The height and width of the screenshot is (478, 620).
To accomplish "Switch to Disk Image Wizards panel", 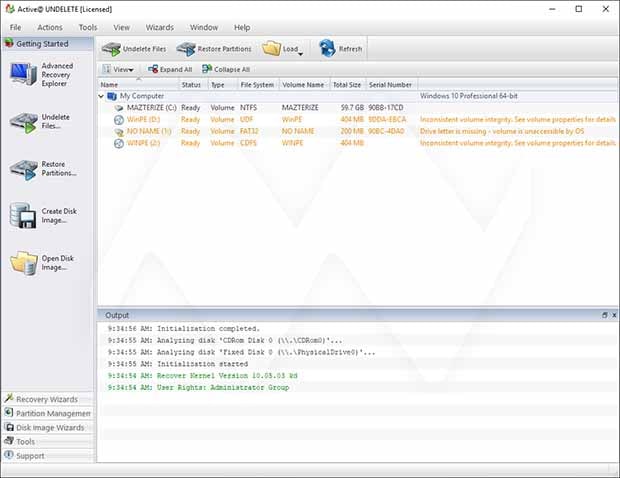I will pyautogui.click(x=47, y=427).
